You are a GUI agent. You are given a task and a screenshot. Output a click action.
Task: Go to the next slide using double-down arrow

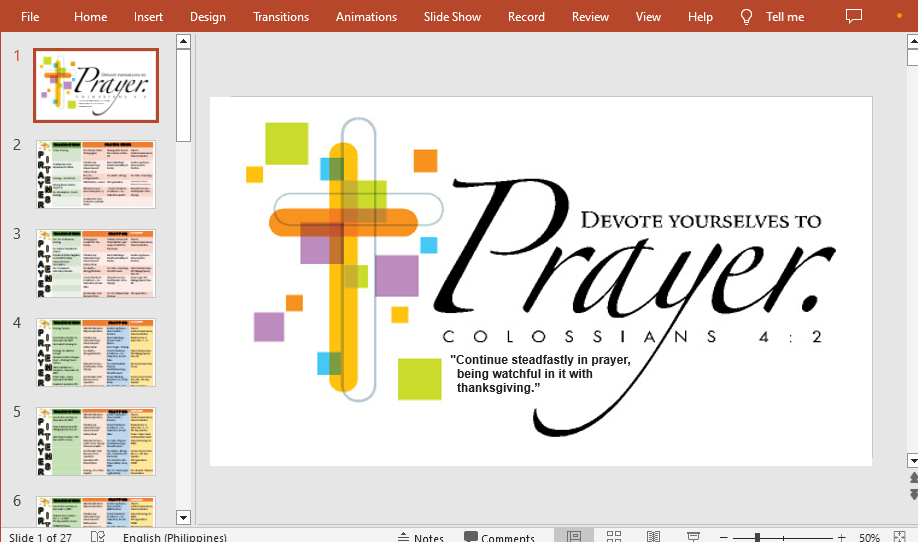(x=913, y=494)
